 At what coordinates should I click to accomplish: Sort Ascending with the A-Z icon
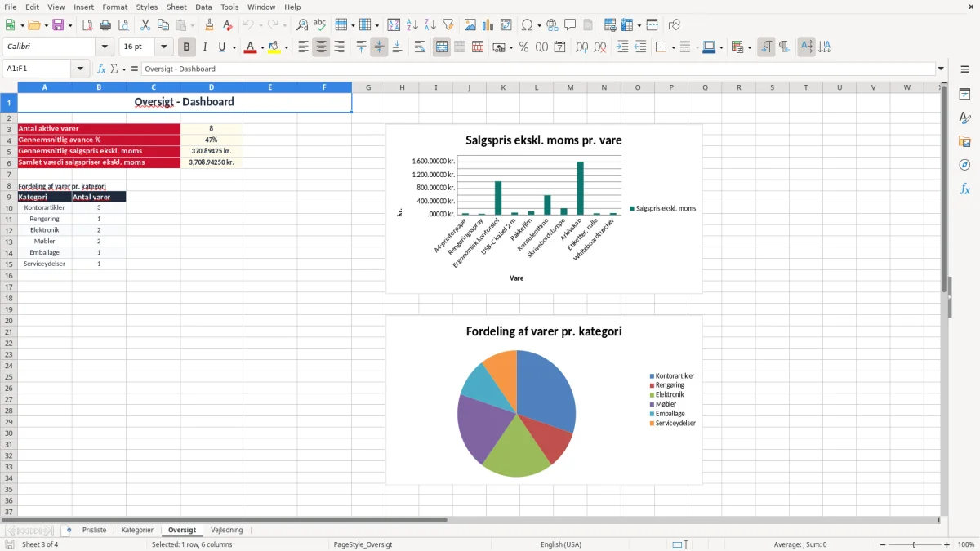pyautogui.click(x=412, y=25)
